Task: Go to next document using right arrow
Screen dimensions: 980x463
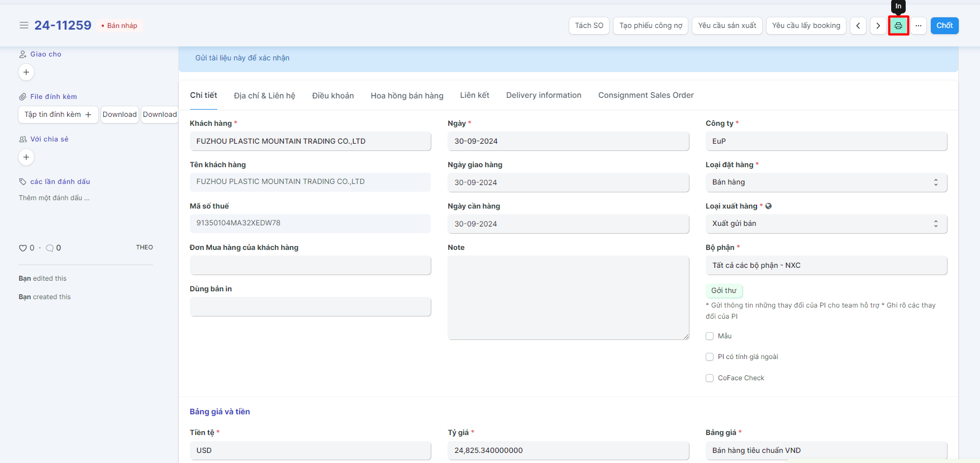Action: coord(878,26)
